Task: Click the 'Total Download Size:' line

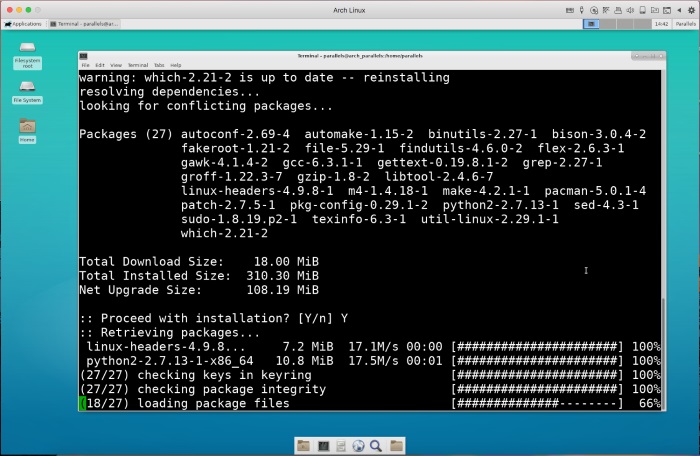Action: (199, 262)
